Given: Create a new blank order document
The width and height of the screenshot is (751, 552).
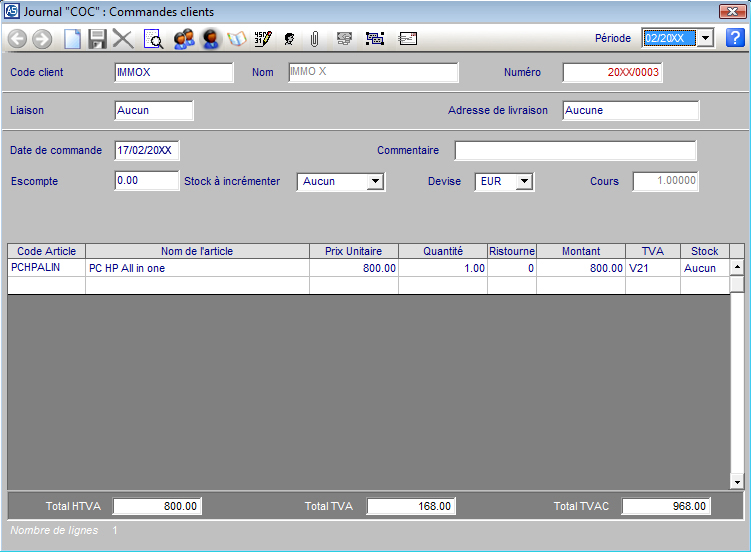Looking at the screenshot, I should [72, 39].
